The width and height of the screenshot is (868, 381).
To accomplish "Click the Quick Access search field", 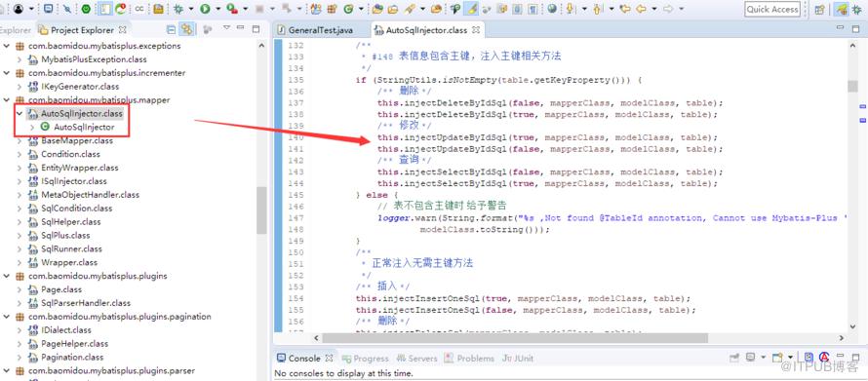I will (772, 9).
